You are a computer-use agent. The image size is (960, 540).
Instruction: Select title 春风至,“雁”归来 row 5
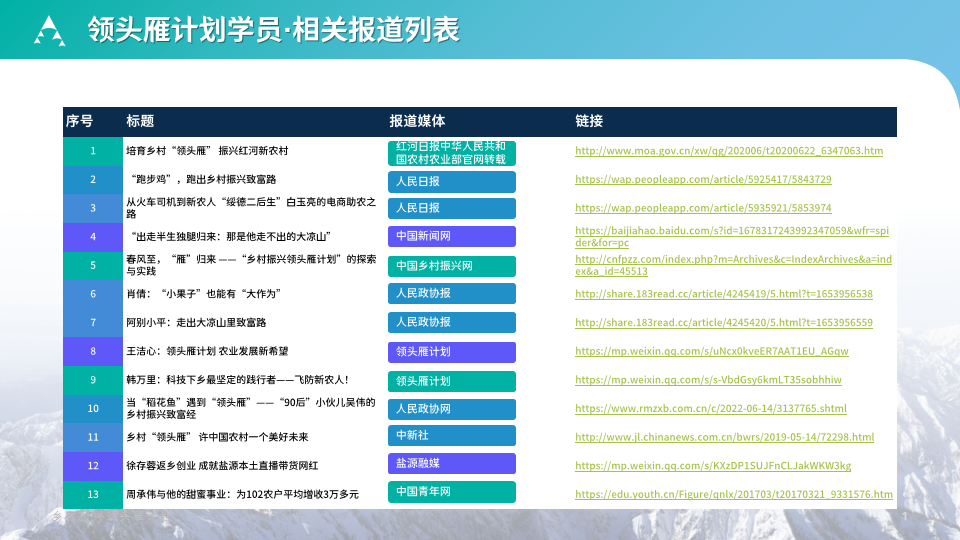coord(251,265)
